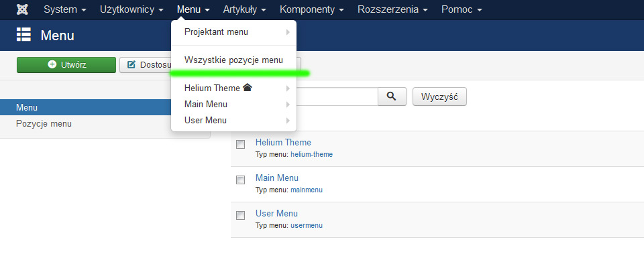Click the mainmenu menu type link
The image size is (644, 258).
point(307,190)
